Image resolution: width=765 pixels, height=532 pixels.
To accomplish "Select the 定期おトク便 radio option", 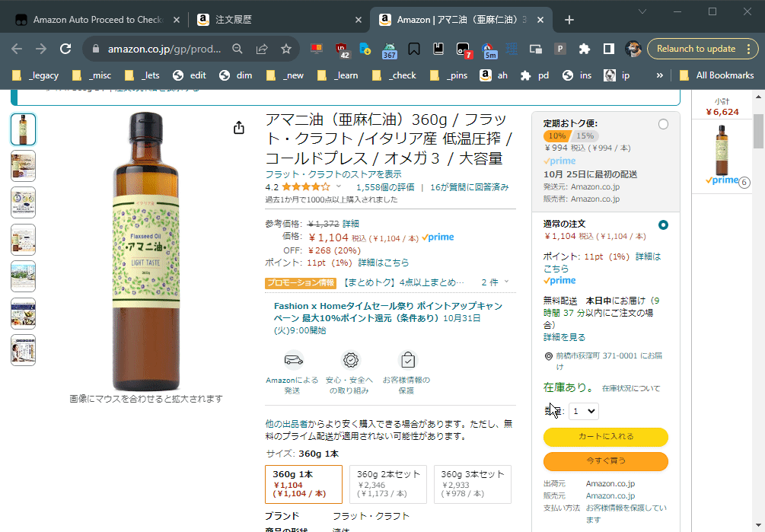I will pyautogui.click(x=663, y=124).
